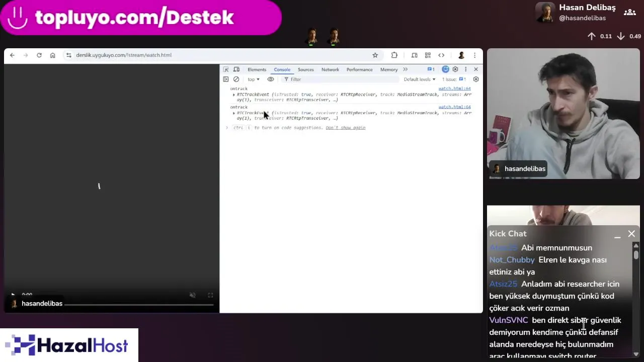Close the Kick Chat panel

pos(631,234)
